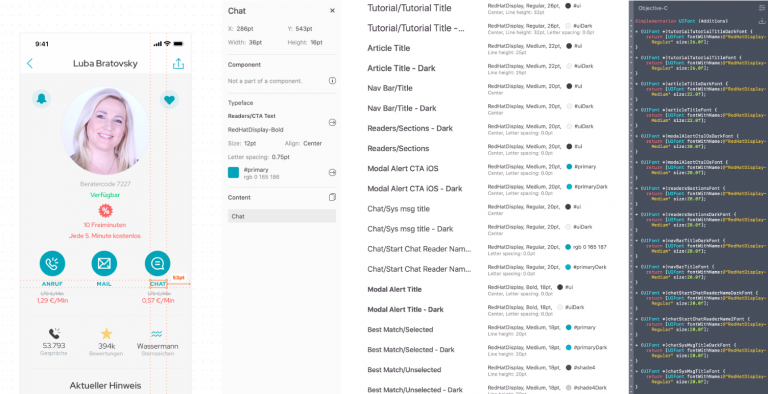Click the MAIL label under envelope icon
The height and width of the screenshot is (394, 768).
104,284
